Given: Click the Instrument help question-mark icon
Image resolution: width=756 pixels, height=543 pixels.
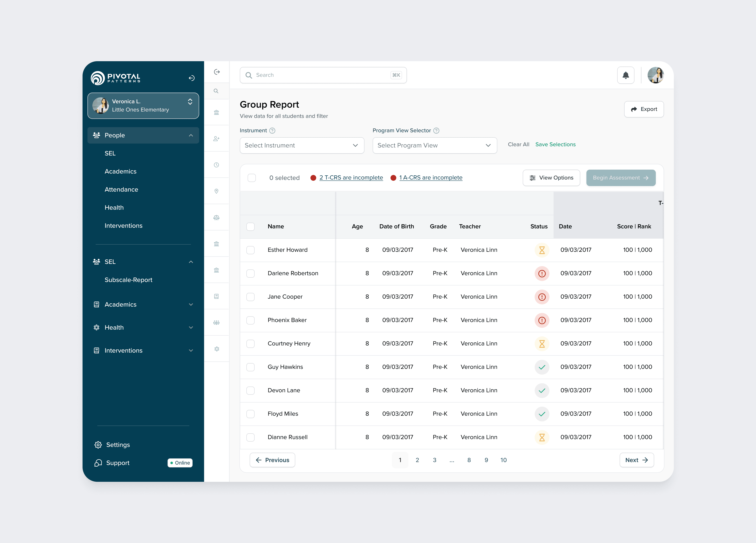Looking at the screenshot, I should tap(272, 131).
